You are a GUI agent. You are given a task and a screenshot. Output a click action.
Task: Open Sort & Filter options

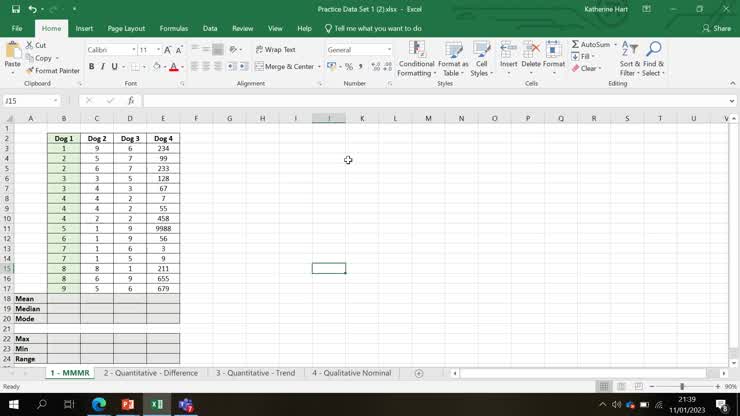[630, 59]
